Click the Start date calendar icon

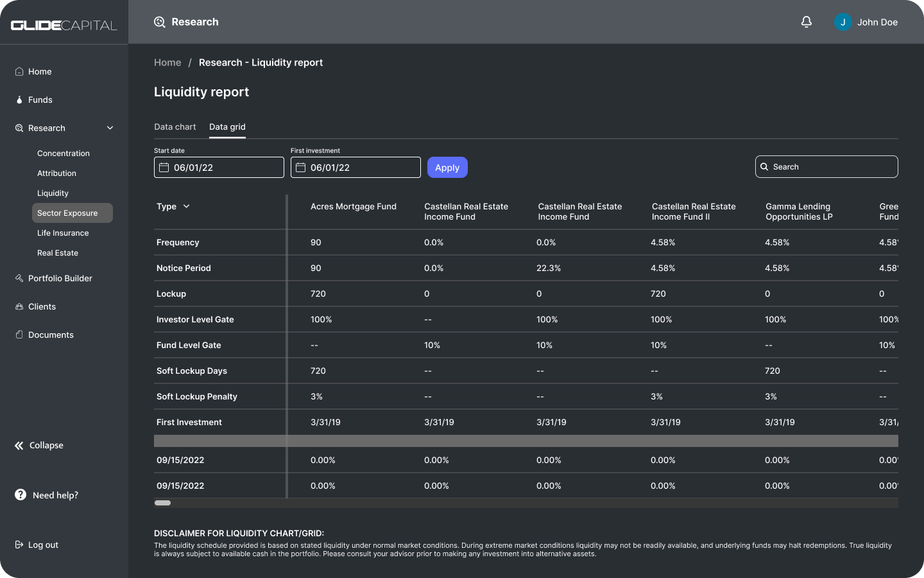[164, 168]
